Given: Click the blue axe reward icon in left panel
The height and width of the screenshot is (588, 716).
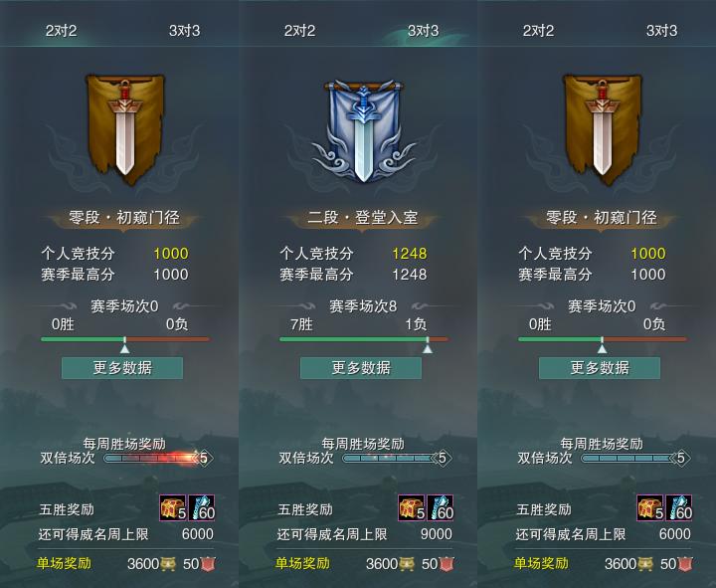Looking at the screenshot, I should [x=201, y=507].
